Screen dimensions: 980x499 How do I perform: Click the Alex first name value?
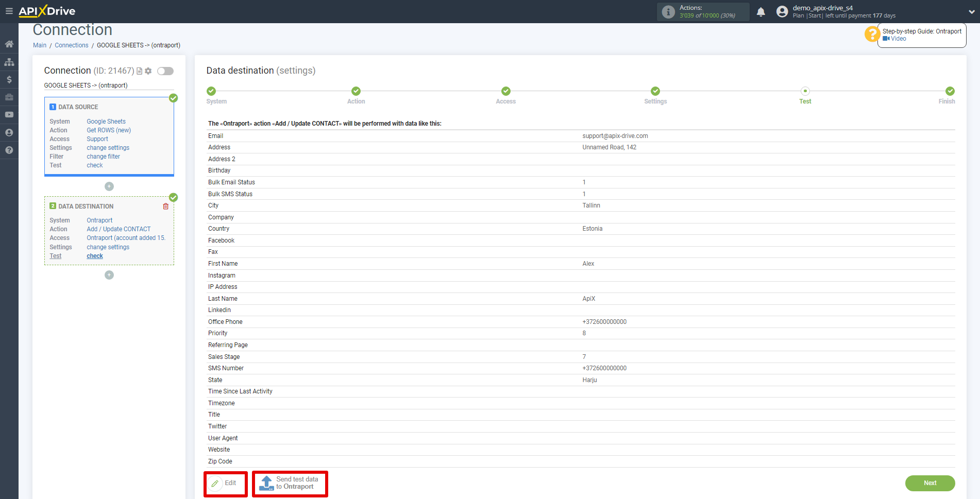coord(588,264)
